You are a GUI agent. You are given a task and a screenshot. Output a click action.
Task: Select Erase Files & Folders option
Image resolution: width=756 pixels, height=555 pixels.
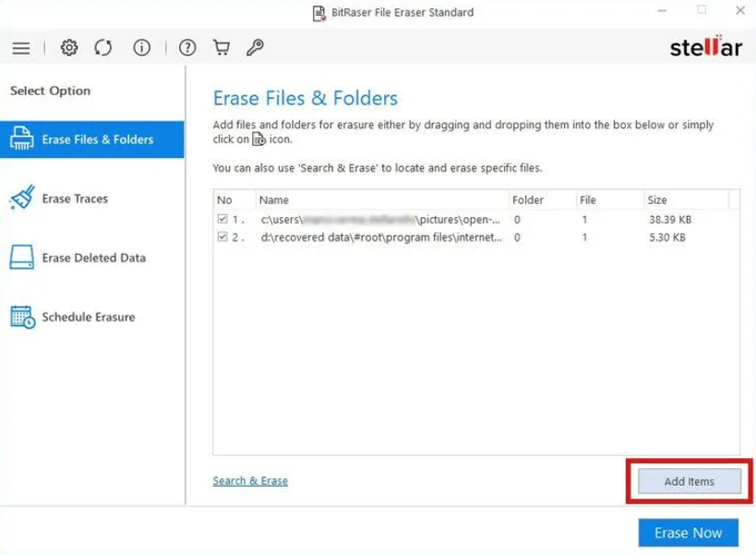(92, 139)
